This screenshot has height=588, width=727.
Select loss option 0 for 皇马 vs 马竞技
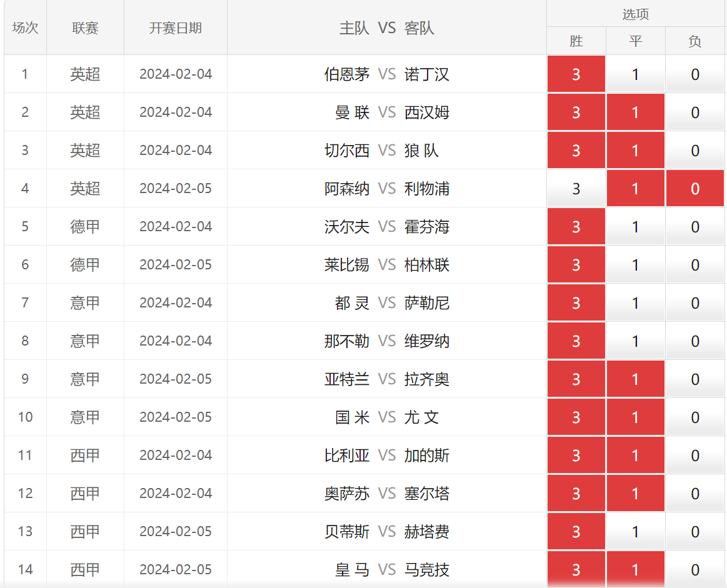point(694,569)
